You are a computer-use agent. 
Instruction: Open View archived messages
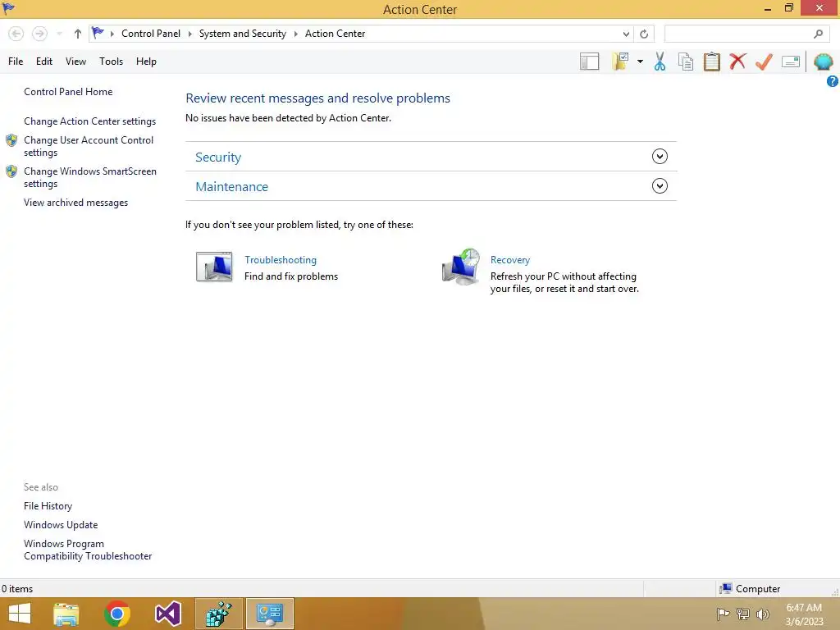pos(75,203)
